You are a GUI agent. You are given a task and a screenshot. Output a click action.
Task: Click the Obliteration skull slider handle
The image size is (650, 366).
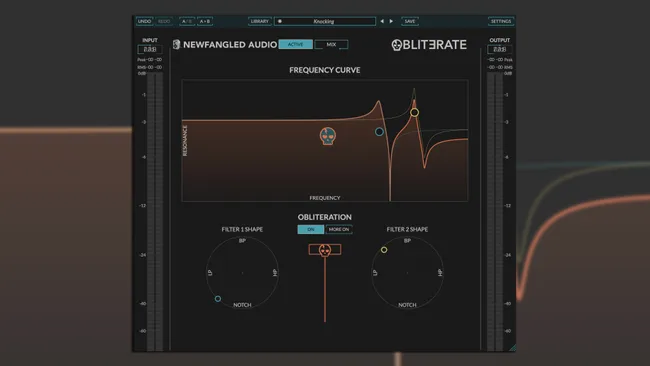click(325, 250)
